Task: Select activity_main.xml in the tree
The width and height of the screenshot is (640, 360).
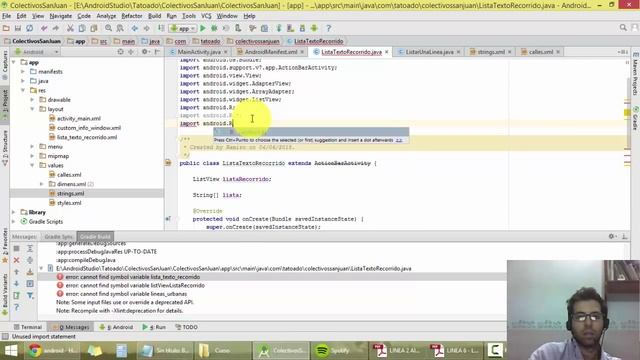Action: point(78,118)
